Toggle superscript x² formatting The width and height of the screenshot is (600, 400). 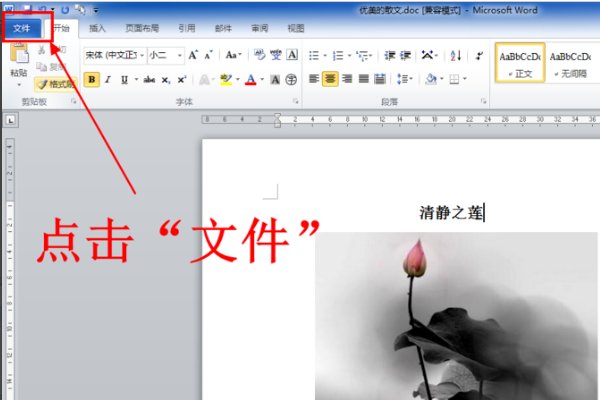181,80
